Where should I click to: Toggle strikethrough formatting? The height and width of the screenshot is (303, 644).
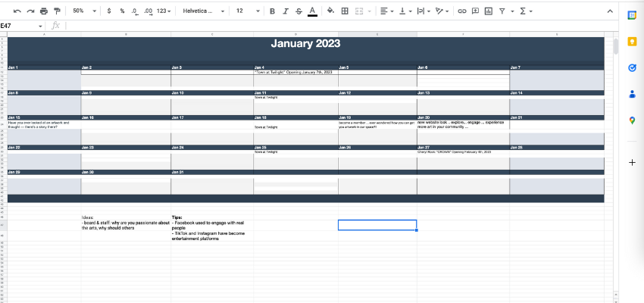(299, 11)
